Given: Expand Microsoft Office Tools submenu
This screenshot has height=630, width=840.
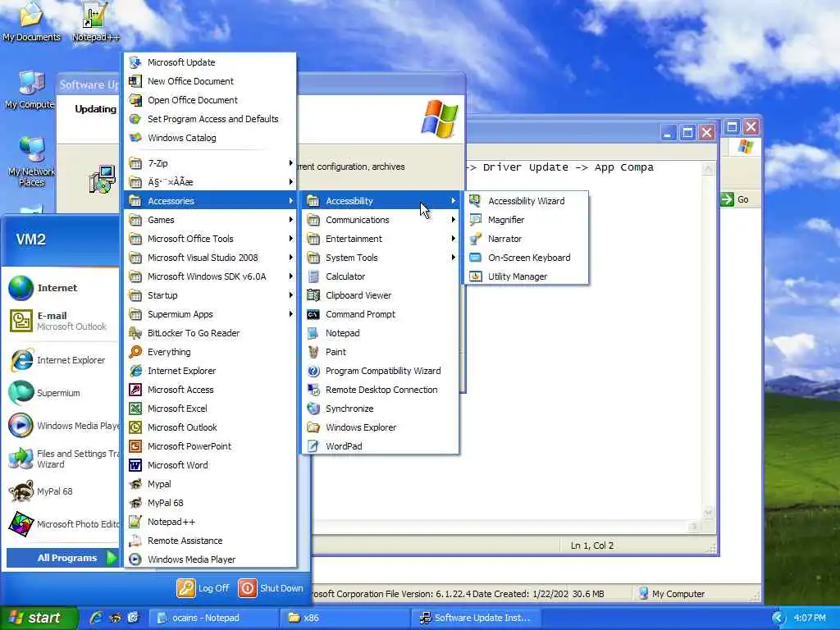Looking at the screenshot, I should [211, 239].
